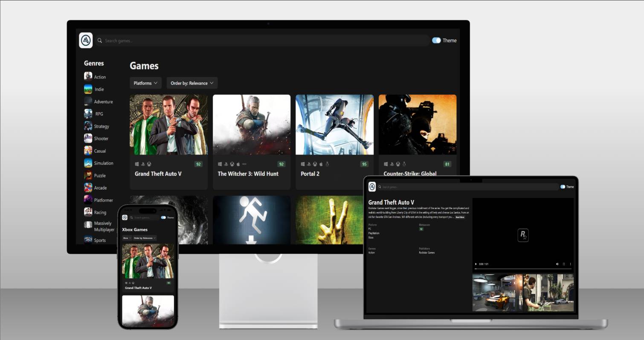
Task: Select Strategy in the Genres list
Action: pos(102,126)
